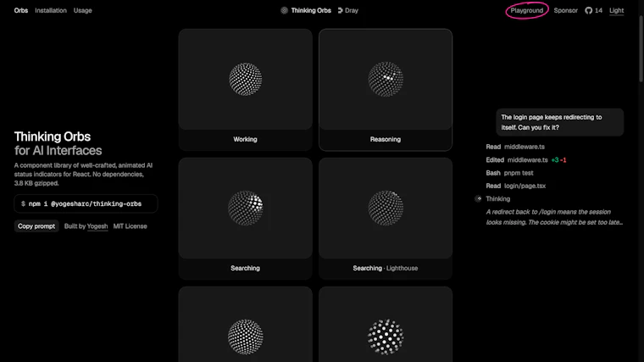Screen dimensions: 644x362
Task: Click the Lighthouse variant label
Action: (x=402, y=268)
